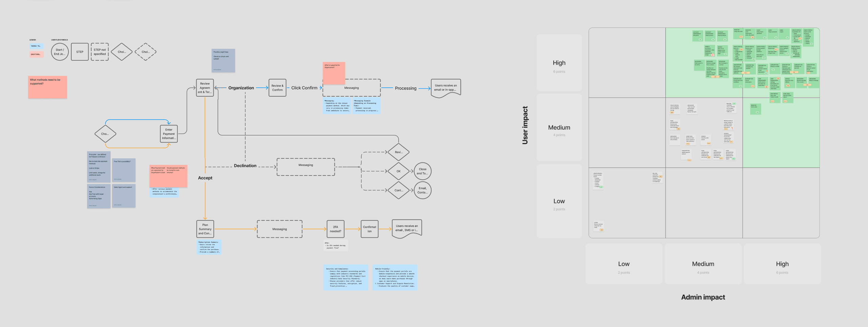The image size is (868, 327).
Task: Select the Start/End circle symbol in the legend
Action: coord(60,52)
